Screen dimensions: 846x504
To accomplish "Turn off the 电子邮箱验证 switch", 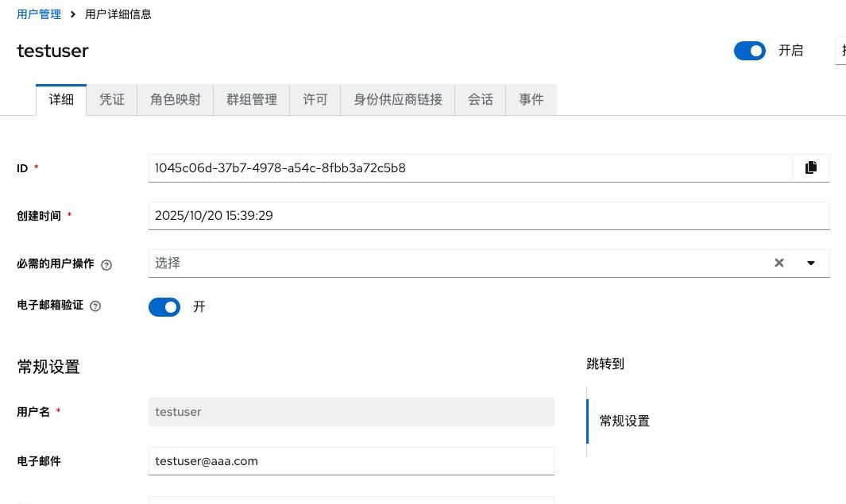I will tap(164, 306).
